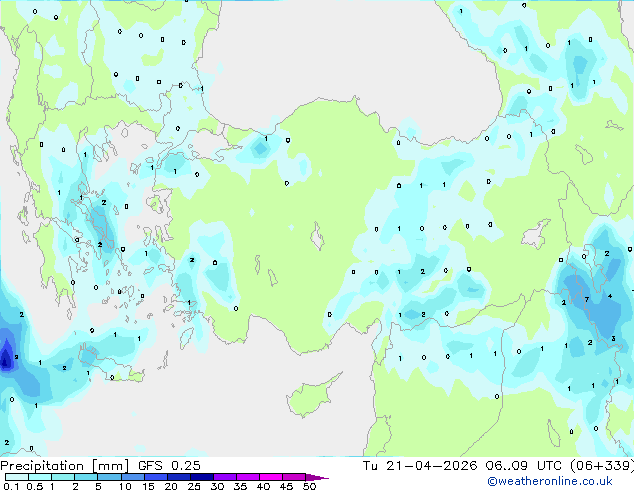Click the "06..09 UTC" time range text
Viewport: 634px width, 490px height.
pos(523,466)
